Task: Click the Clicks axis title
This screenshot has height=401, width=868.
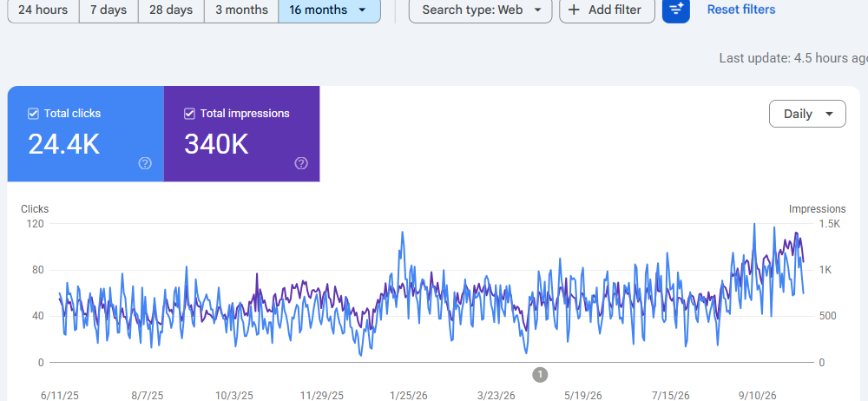Action: [x=35, y=209]
